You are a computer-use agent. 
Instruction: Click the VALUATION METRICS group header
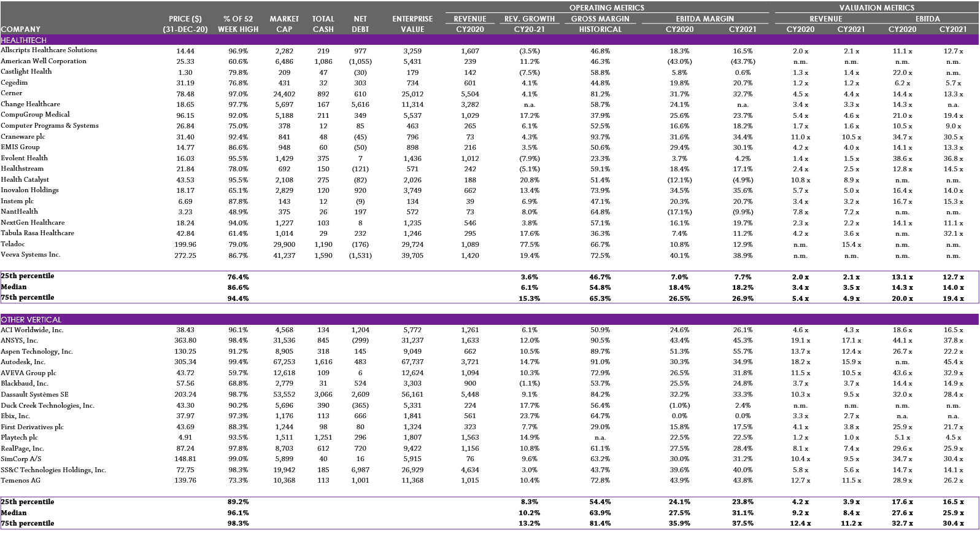(x=877, y=7)
